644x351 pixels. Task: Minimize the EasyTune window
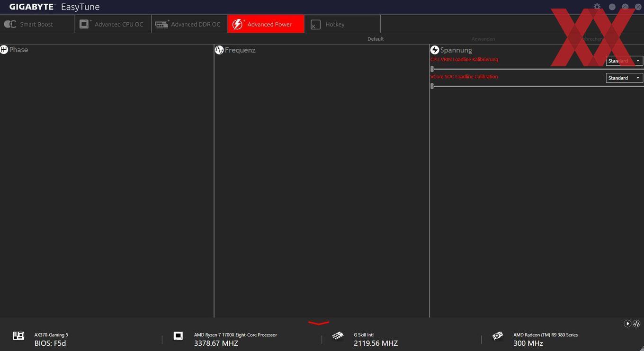coord(612,7)
